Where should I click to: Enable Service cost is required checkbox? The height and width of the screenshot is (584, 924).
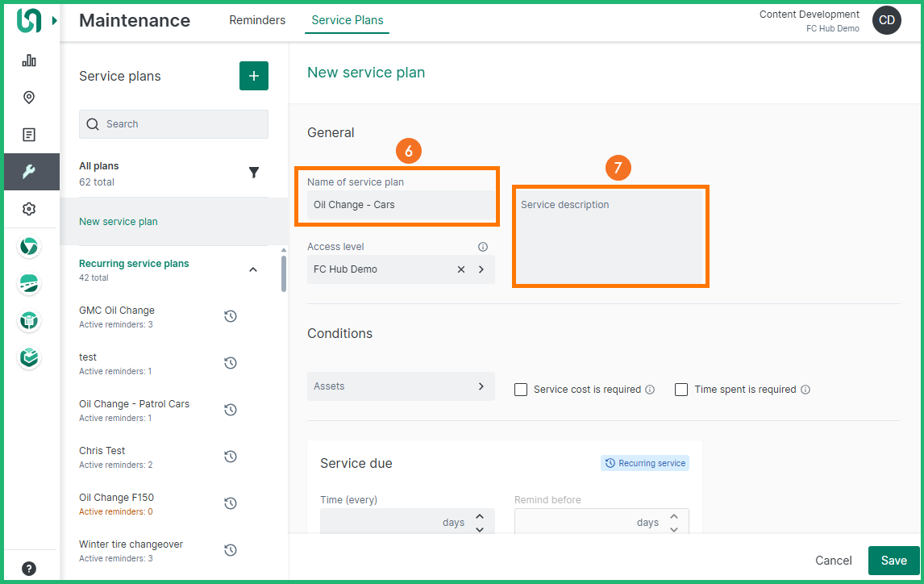(521, 390)
